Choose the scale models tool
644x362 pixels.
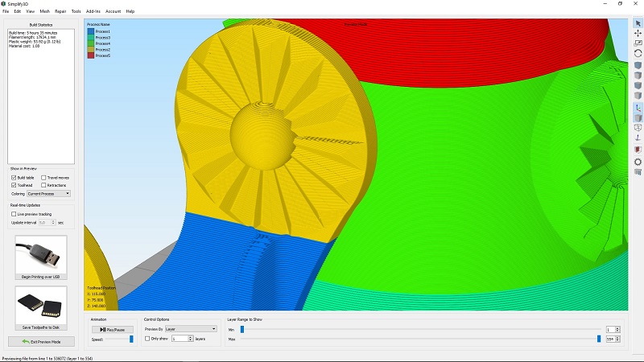pyautogui.click(x=638, y=43)
